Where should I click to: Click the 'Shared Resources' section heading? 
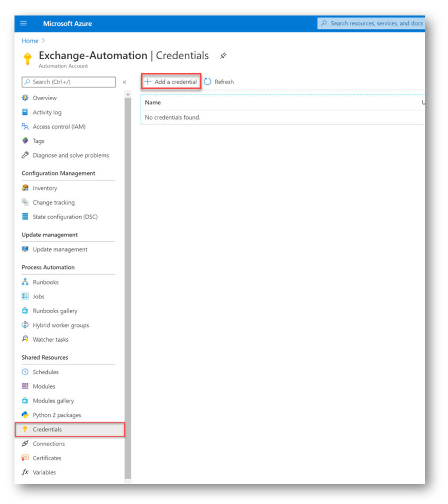coord(45,357)
